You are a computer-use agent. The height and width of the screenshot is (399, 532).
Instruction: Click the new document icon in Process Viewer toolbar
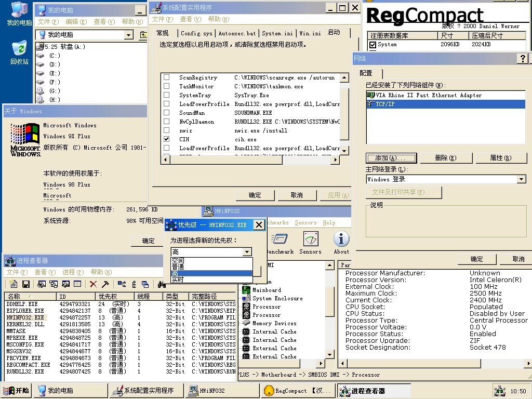click(x=13, y=284)
